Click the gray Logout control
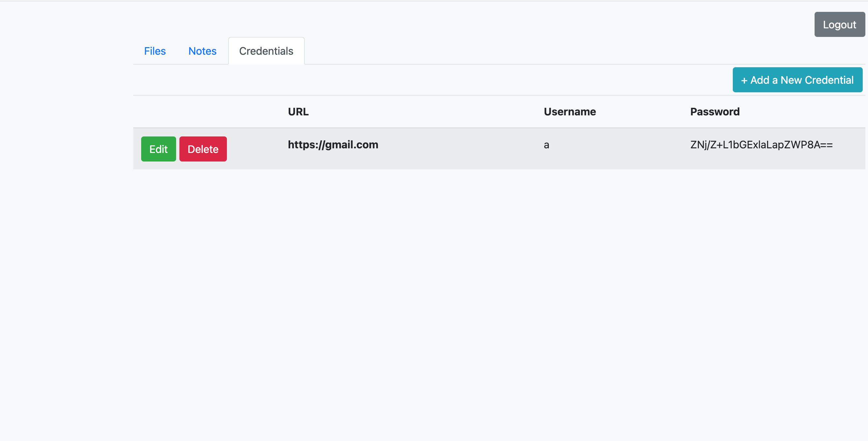The height and width of the screenshot is (441, 868). tap(839, 24)
